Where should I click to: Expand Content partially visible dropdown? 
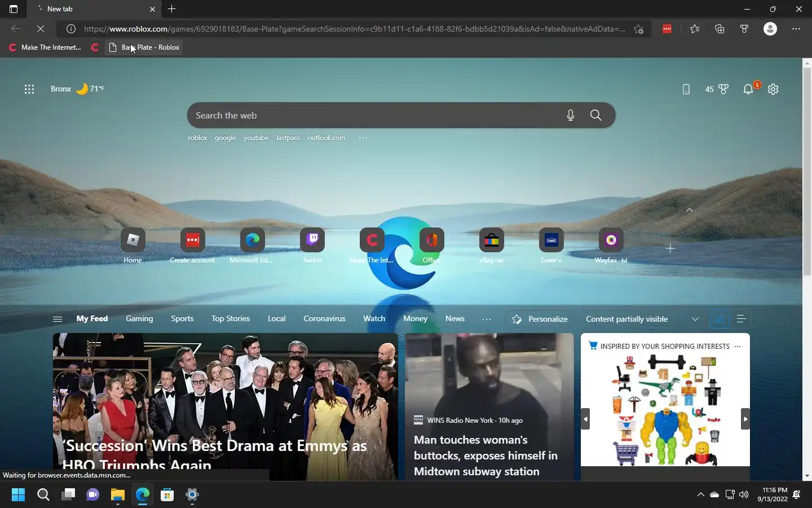click(x=642, y=319)
